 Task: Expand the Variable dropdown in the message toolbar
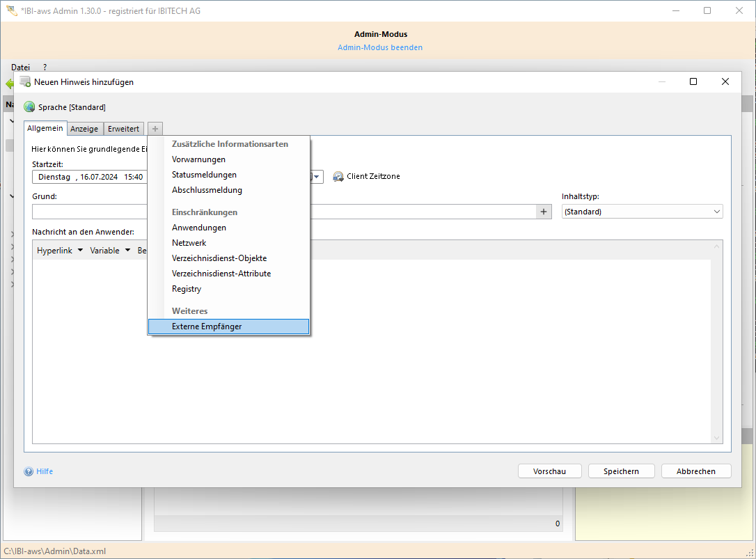(110, 251)
